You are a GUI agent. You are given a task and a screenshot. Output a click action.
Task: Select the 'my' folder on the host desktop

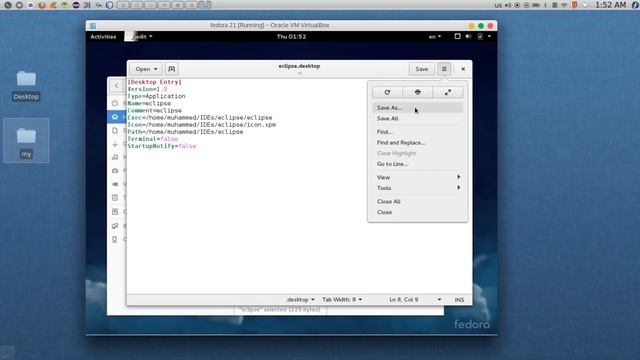click(26, 141)
